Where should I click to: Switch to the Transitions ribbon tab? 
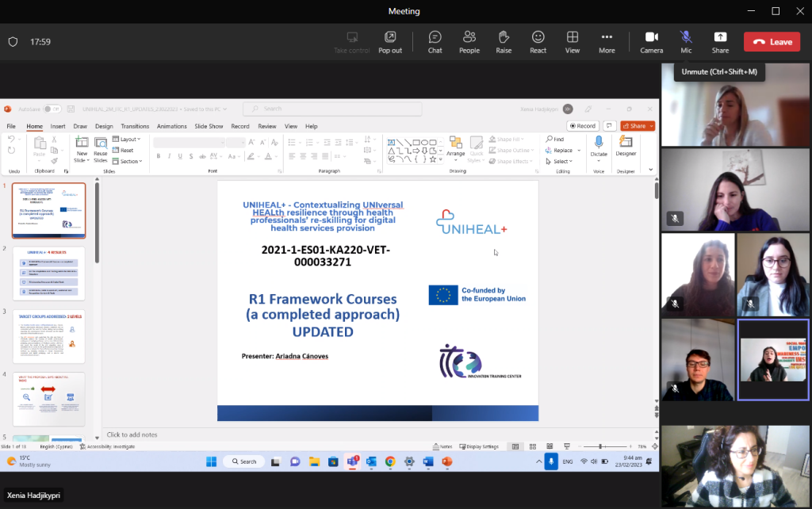[135, 126]
